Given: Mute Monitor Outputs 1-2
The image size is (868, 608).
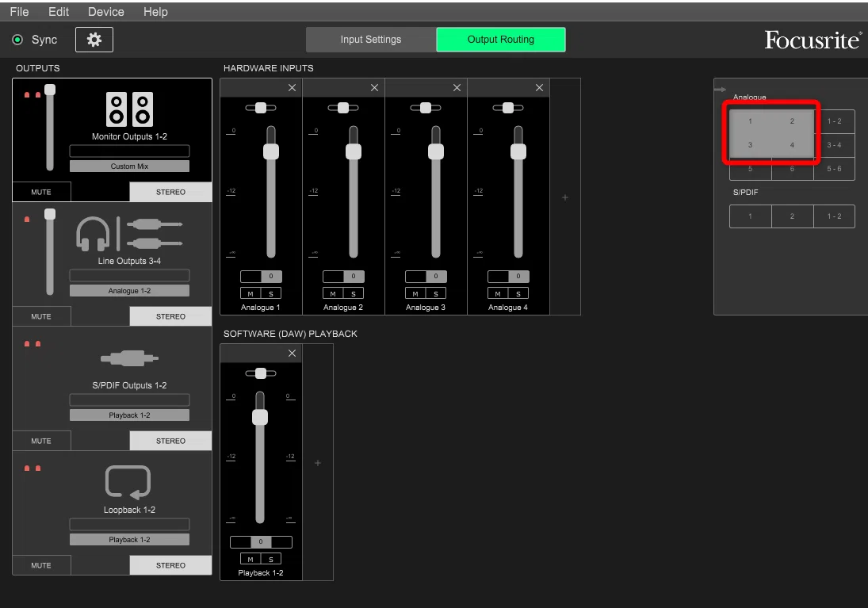Looking at the screenshot, I should 41,192.
